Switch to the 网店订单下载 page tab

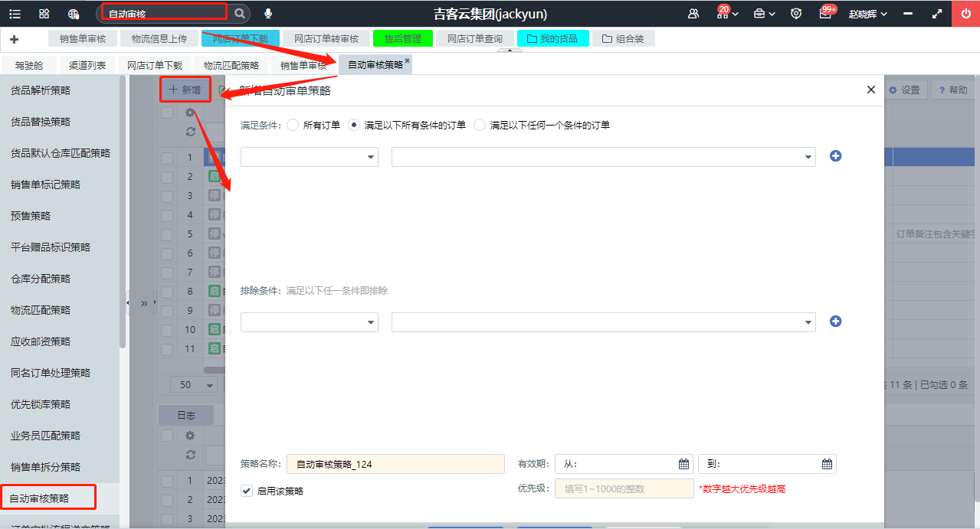(x=155, y=65)
